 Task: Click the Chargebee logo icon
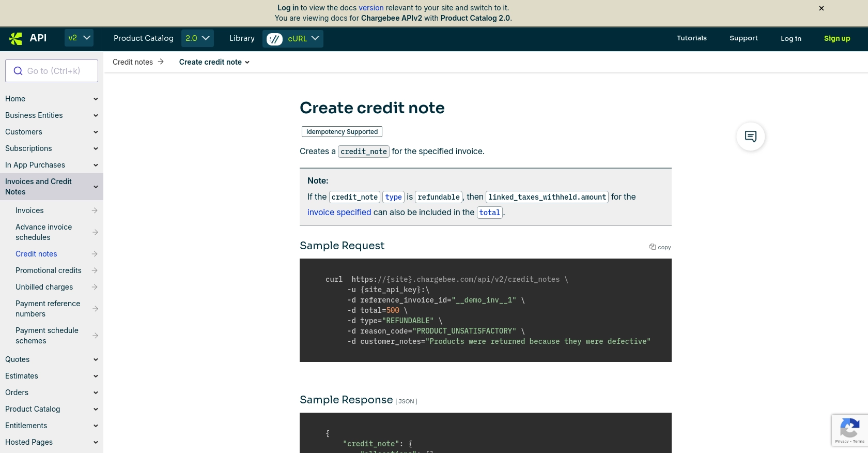pos(16,38)
